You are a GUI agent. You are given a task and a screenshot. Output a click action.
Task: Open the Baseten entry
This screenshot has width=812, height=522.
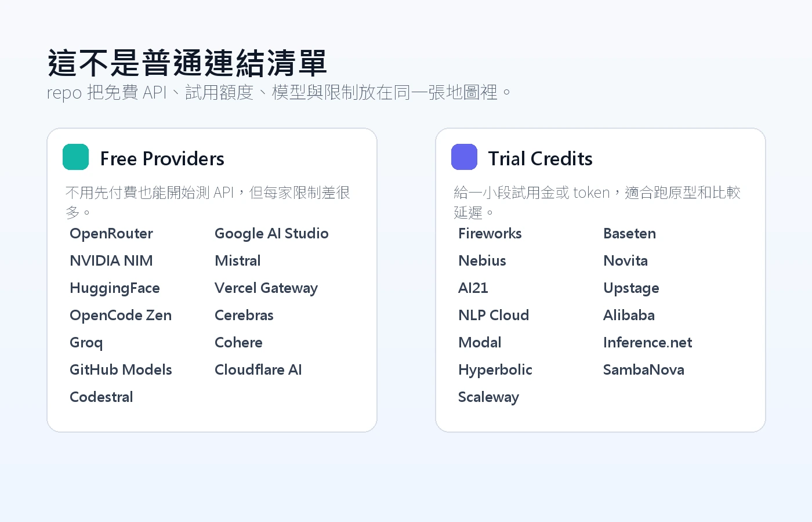coord(629,234)
